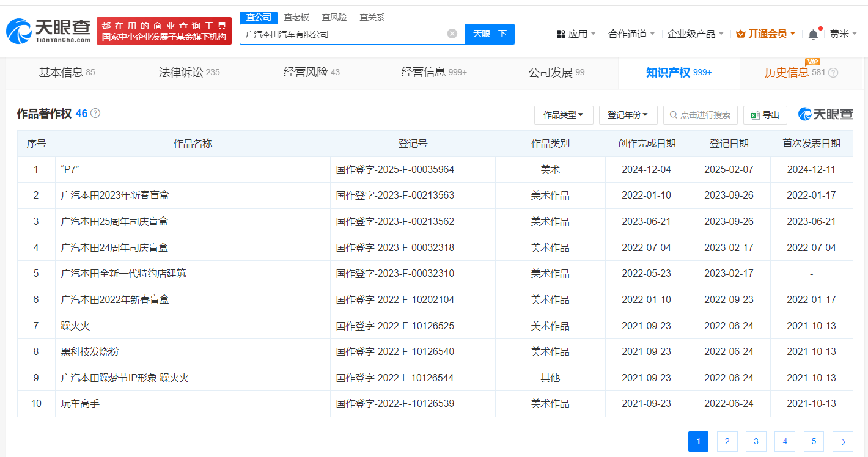
Task: Select current page 1 button
Action: pos(699,441)
